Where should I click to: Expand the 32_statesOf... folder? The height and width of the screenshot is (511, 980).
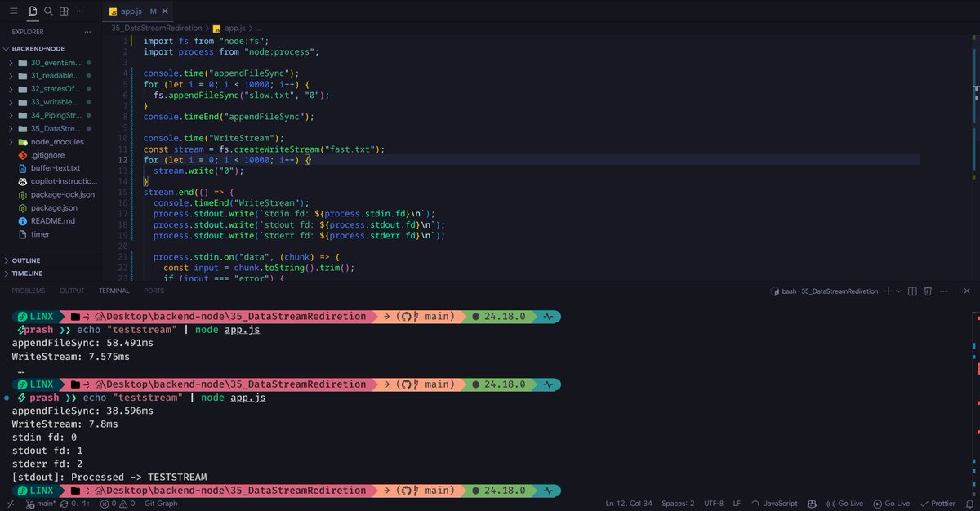[54, 89]
